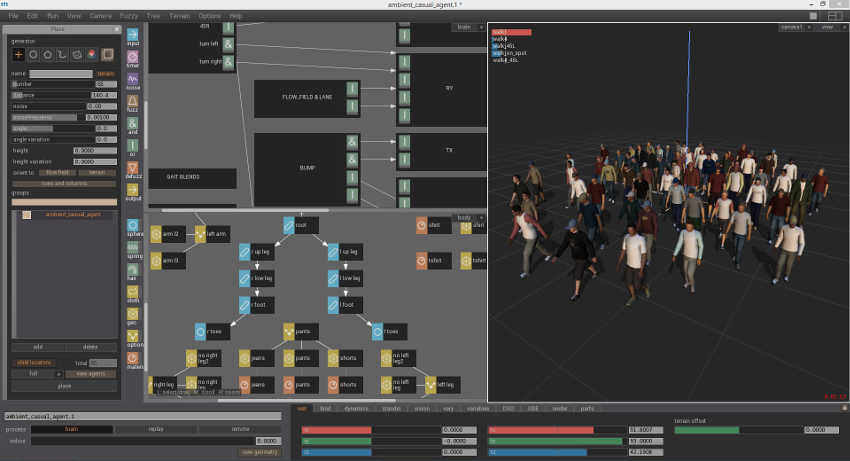
Task: Toggle the terrain orient-to option
Action: tap(96, 172)
